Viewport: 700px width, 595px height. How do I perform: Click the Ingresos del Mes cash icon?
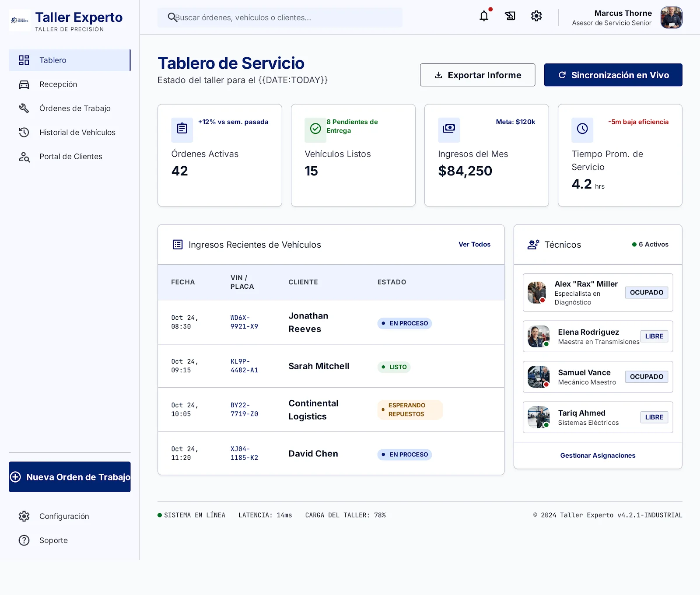449,129
